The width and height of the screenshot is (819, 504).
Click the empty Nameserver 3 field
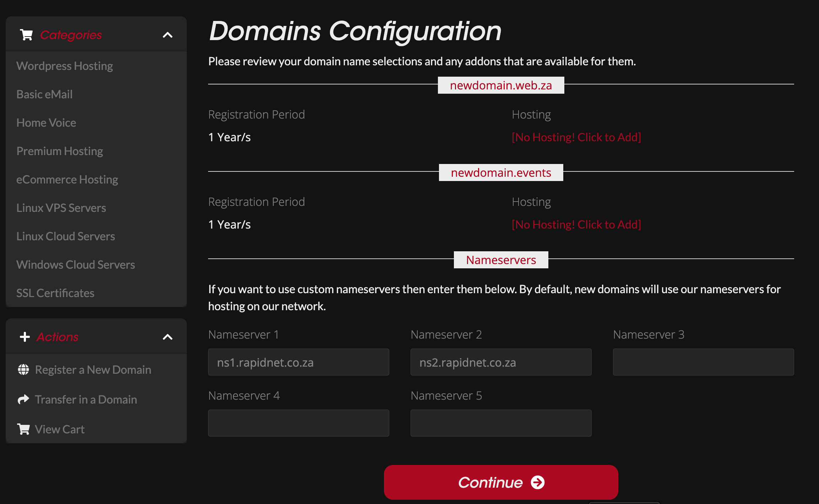point(703,362)
